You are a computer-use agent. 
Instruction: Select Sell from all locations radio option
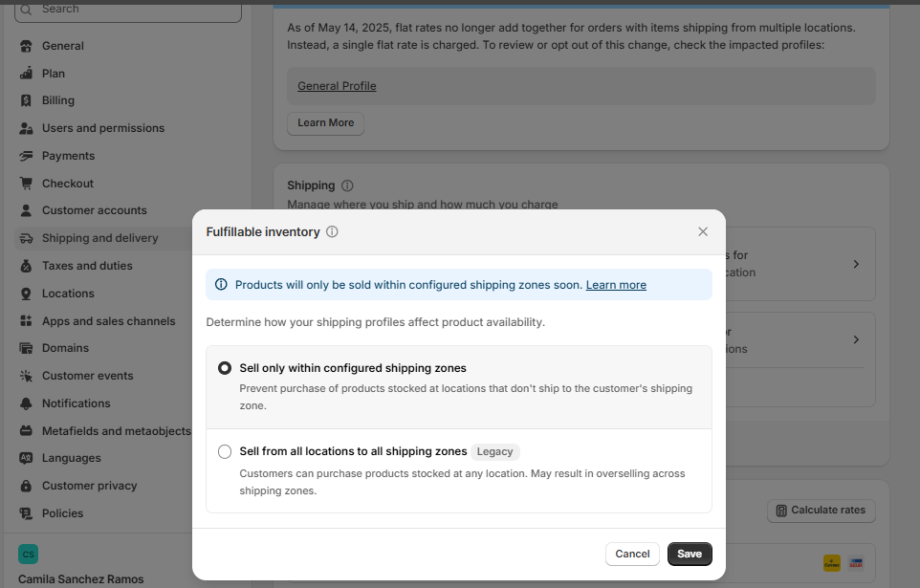click(225, 451)
